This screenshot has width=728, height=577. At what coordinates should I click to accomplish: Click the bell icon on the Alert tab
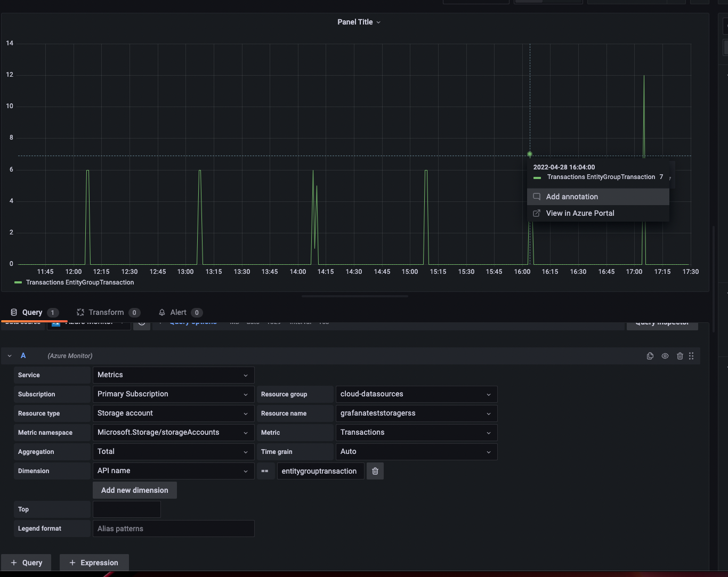(162, 312)
